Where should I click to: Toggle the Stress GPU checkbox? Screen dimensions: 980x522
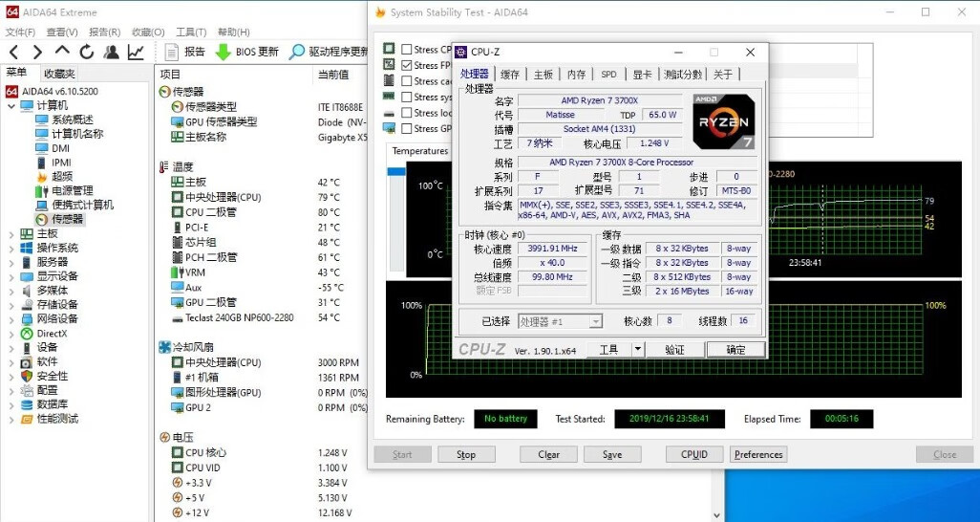[x=407, y=128]
